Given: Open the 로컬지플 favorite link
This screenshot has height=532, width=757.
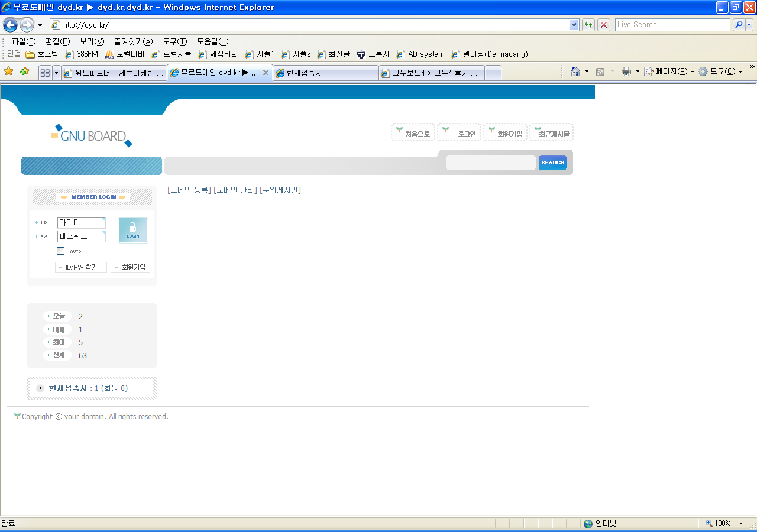Looking at the screenshot, I should pyautogui.click(x=172, y=54).
